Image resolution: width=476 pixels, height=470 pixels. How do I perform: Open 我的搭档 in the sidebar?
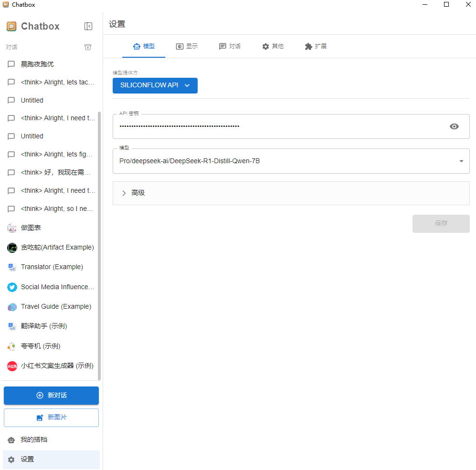[x=51, y=440]
